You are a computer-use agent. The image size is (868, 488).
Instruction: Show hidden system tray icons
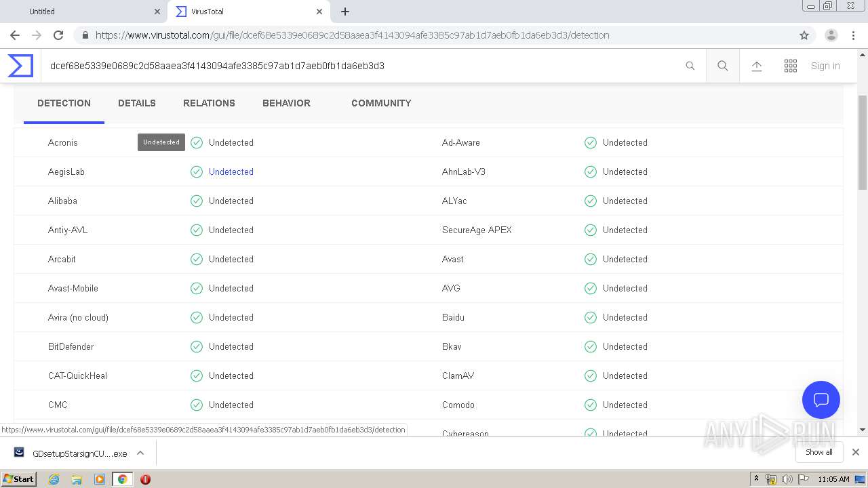756,479
